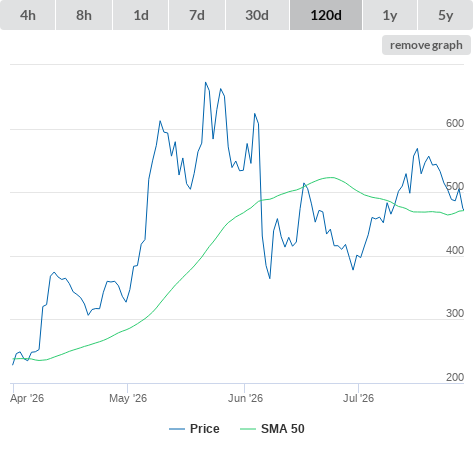Click the Apr '26 axis label
This screenshot has width=474, height=455.
click(x=27, y=398)
